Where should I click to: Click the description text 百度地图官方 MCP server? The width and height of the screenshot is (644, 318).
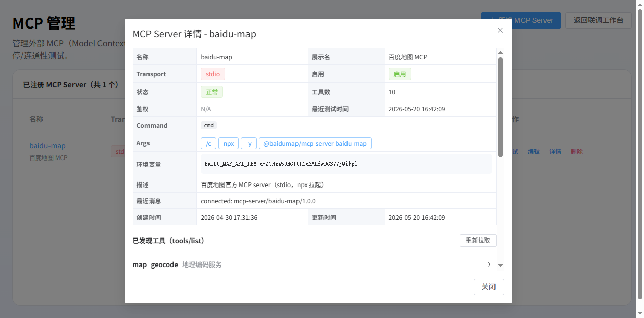[x=262, y=184]
